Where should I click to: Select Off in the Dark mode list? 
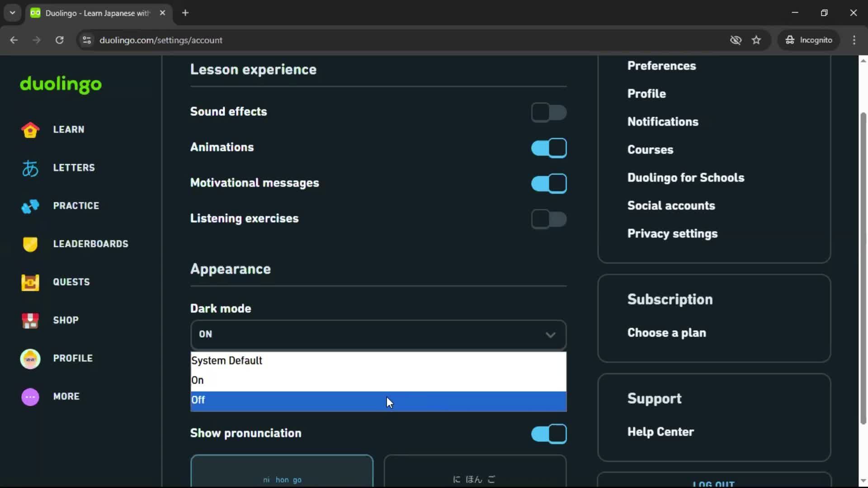coord(378,400)
